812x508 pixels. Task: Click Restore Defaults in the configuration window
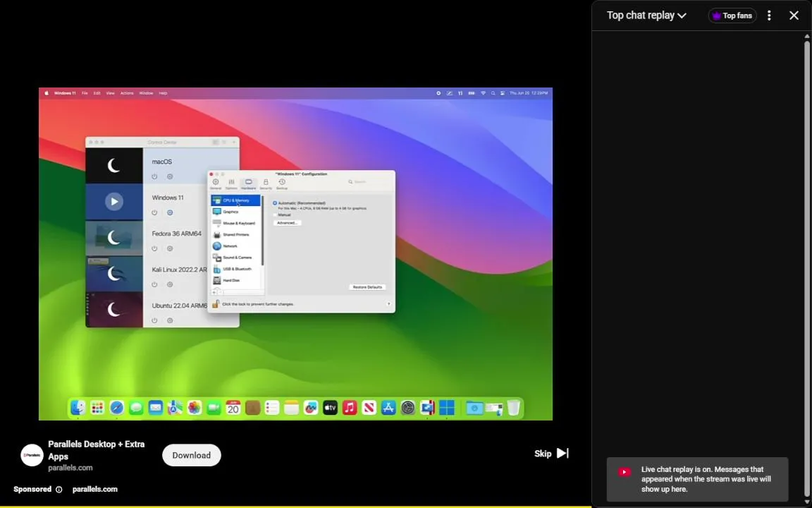[367, 286]
